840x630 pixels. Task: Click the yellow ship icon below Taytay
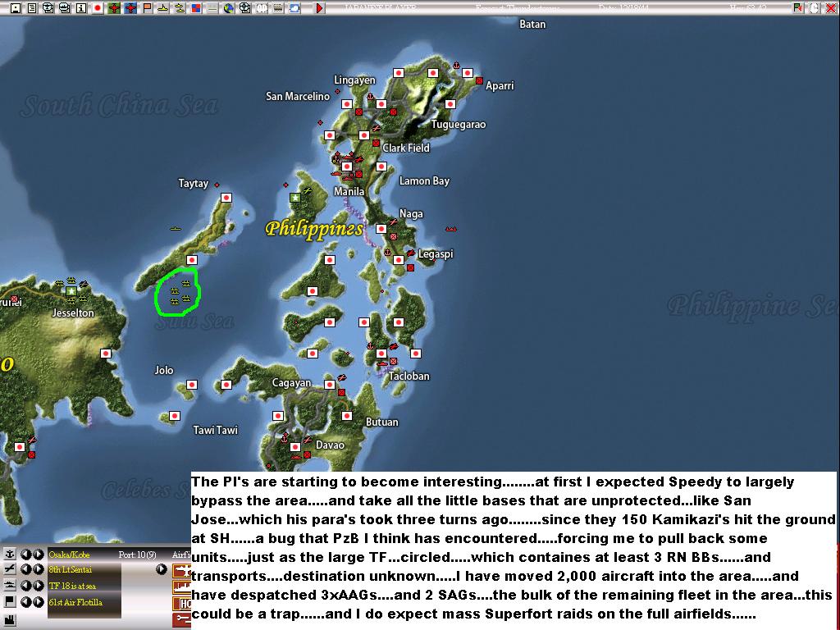(x=176, y=229)
